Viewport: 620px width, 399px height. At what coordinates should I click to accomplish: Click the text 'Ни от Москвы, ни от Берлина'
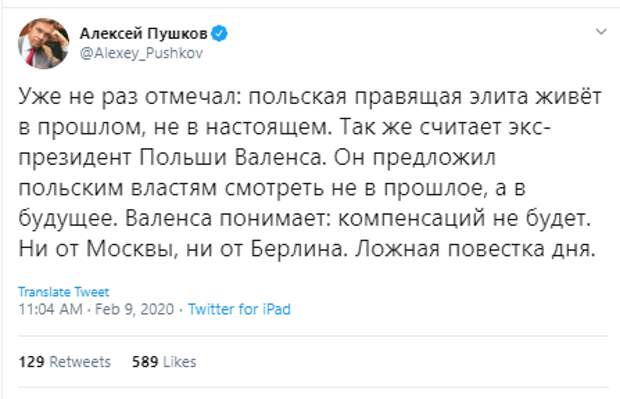181,249
